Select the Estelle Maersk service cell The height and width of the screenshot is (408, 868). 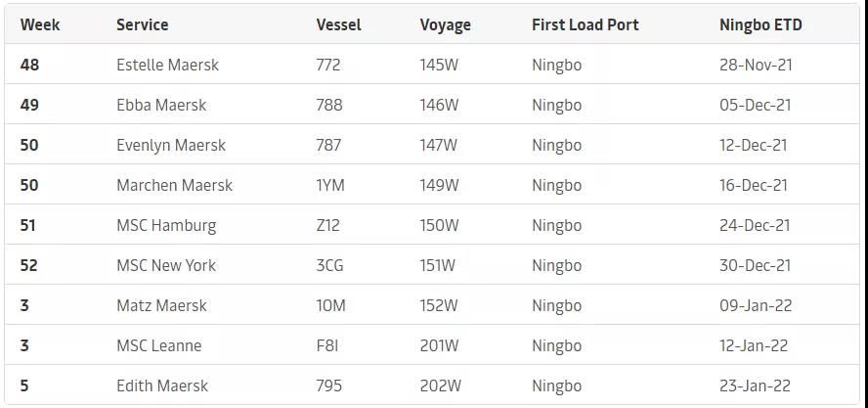tap(167, 65)
